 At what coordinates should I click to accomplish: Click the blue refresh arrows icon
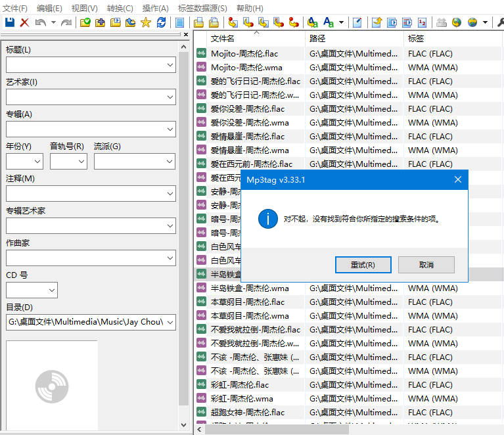click(x=161, y=22)
